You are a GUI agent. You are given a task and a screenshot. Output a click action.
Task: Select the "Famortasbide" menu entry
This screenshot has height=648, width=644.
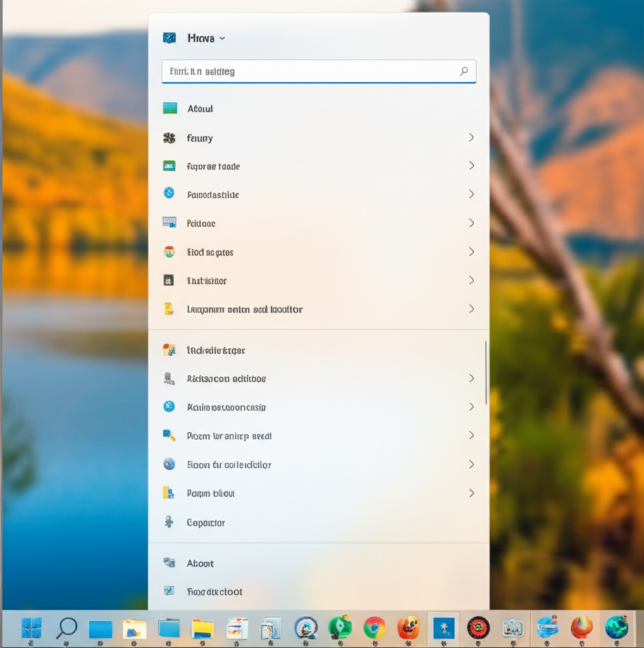point(213,195)
